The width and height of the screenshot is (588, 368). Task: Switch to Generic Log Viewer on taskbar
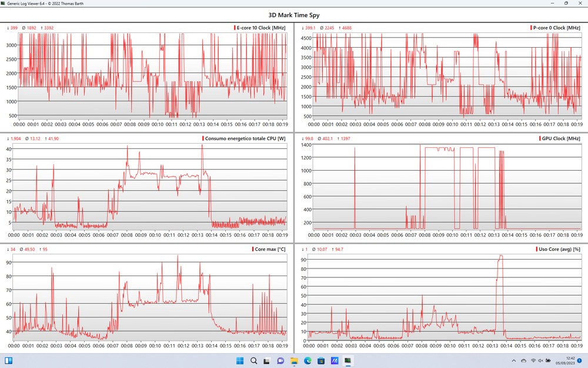coord(348,361)
